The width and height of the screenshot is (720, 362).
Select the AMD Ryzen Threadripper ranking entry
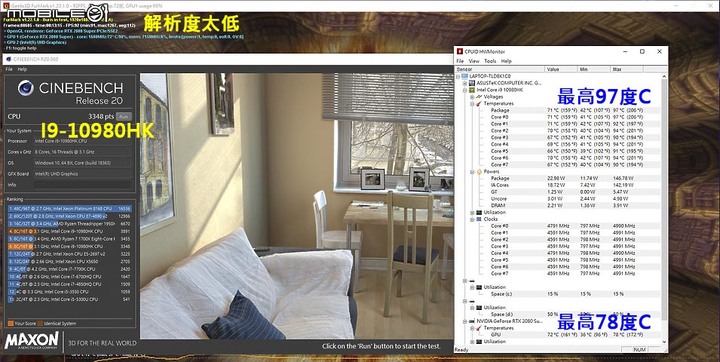(69, 224)
